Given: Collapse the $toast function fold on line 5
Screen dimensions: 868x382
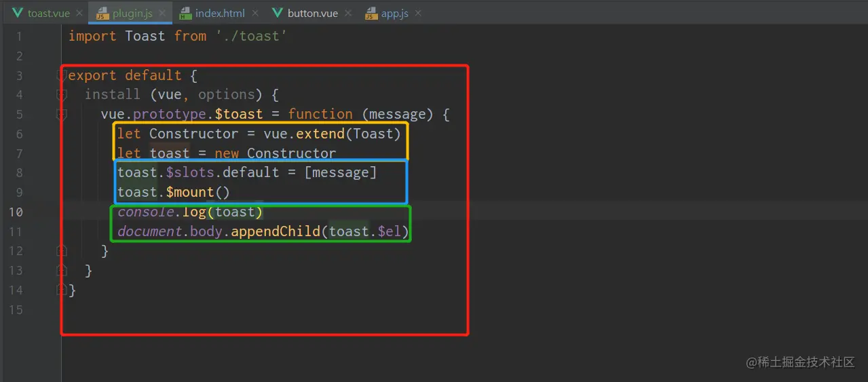Looking at the screenshot, I should coord(62,115).
